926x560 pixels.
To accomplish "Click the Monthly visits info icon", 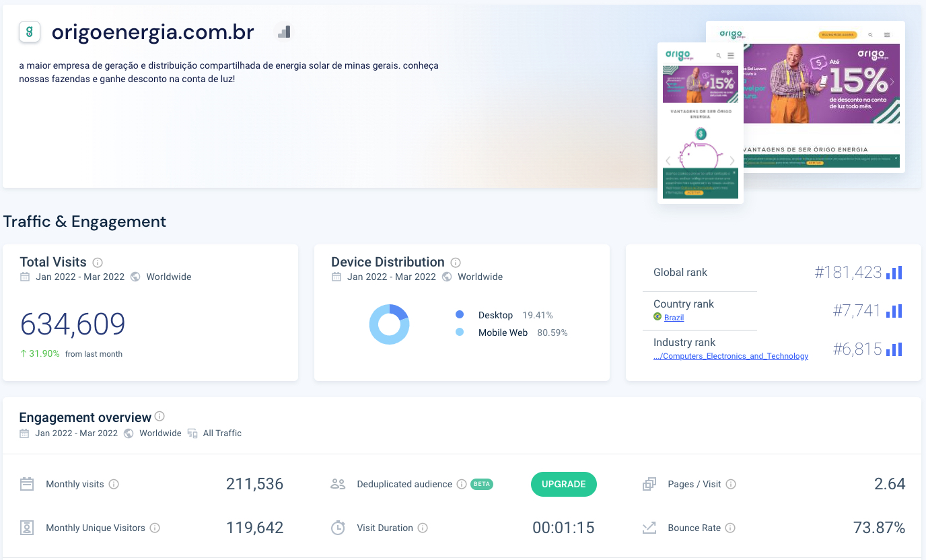I will (114, 484).
